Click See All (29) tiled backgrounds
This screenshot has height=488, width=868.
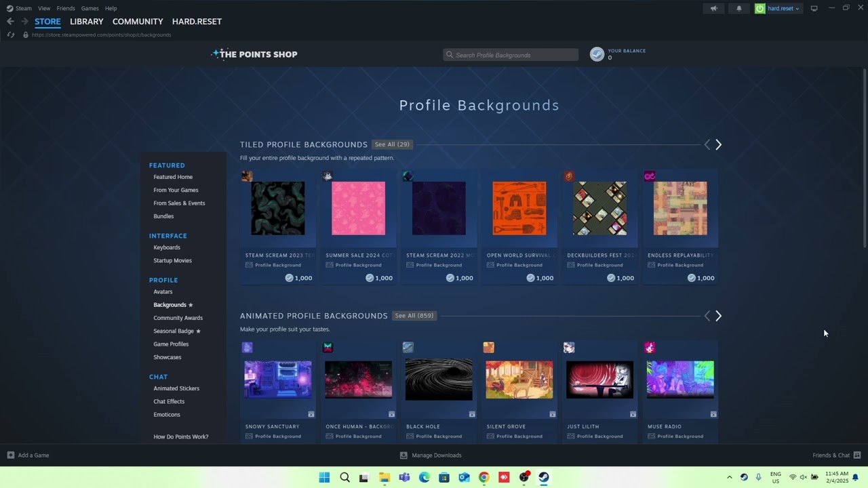392,144
